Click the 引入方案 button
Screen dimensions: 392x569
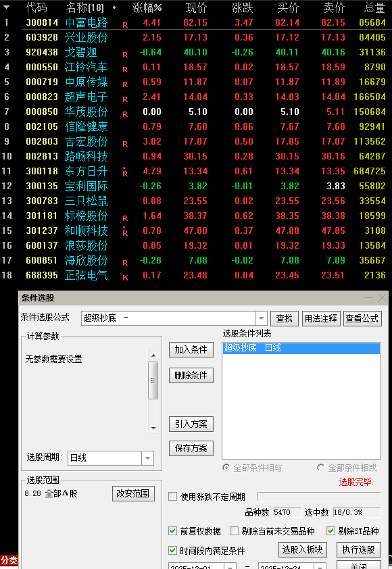coord(191,424)
